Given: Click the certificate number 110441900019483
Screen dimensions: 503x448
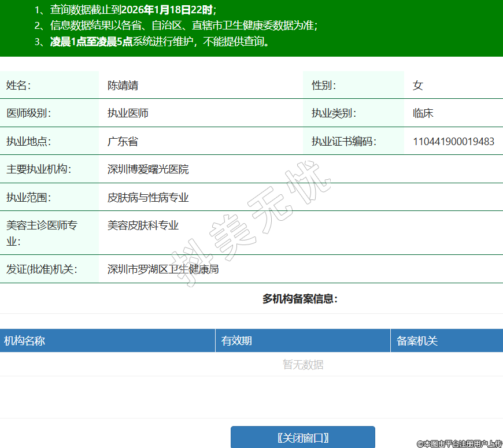Looking at the screenshot, I should (453, 142).
